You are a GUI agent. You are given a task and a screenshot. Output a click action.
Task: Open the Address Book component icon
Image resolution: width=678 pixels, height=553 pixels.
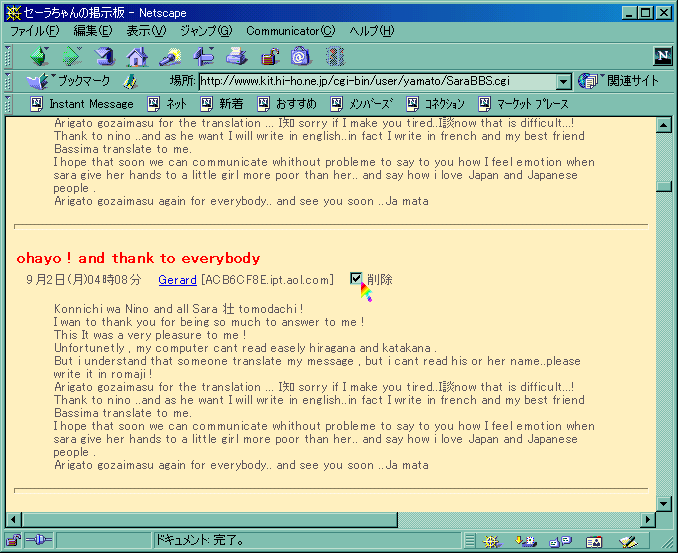[x=594, y=541]
